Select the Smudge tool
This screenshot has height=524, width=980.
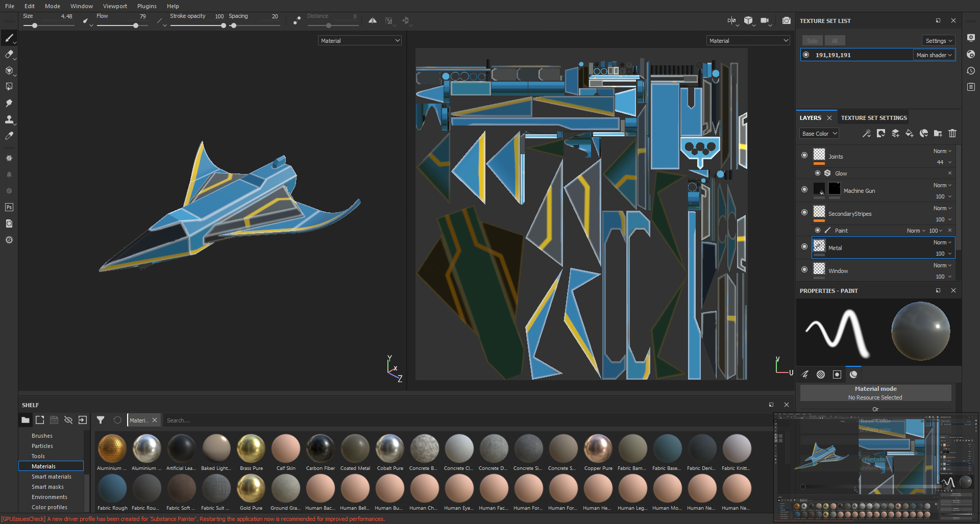[x=9, y=103]
